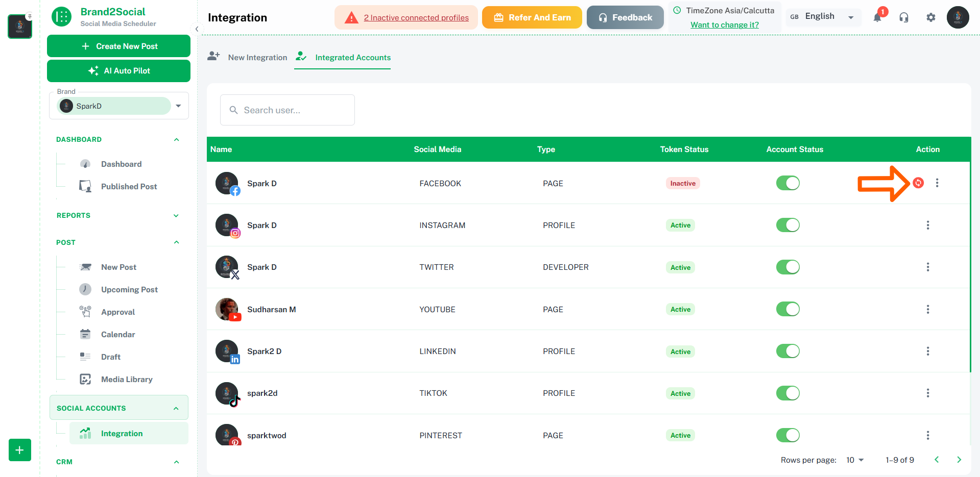
Task: Toggle the PINTEREST page account status
Action: coord(787,435)
